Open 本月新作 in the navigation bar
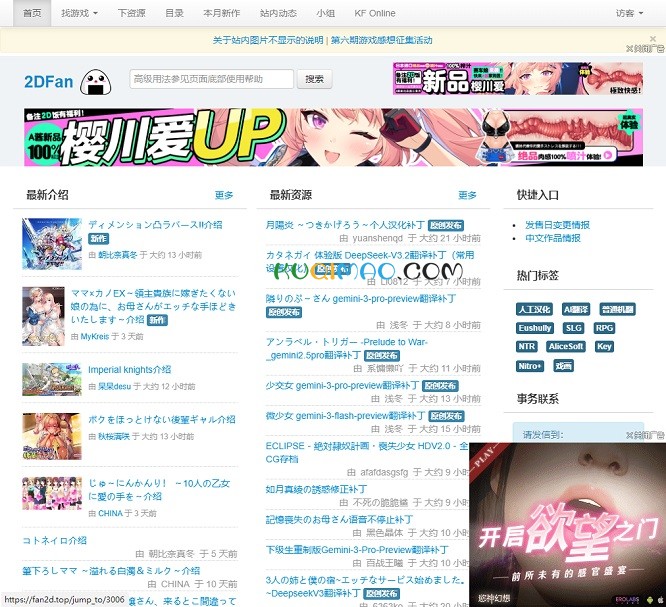 pos(221,13)
